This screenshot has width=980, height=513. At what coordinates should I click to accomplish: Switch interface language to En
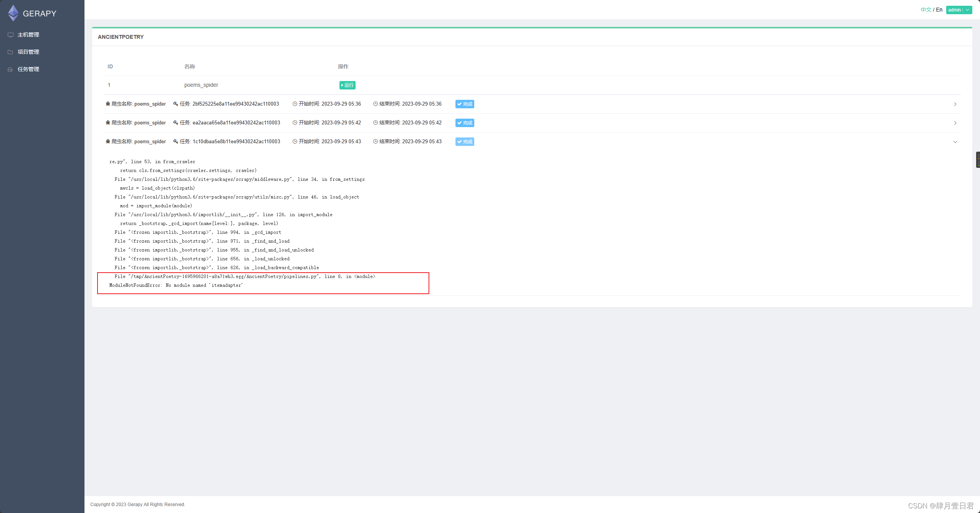(x=939, y=10)
